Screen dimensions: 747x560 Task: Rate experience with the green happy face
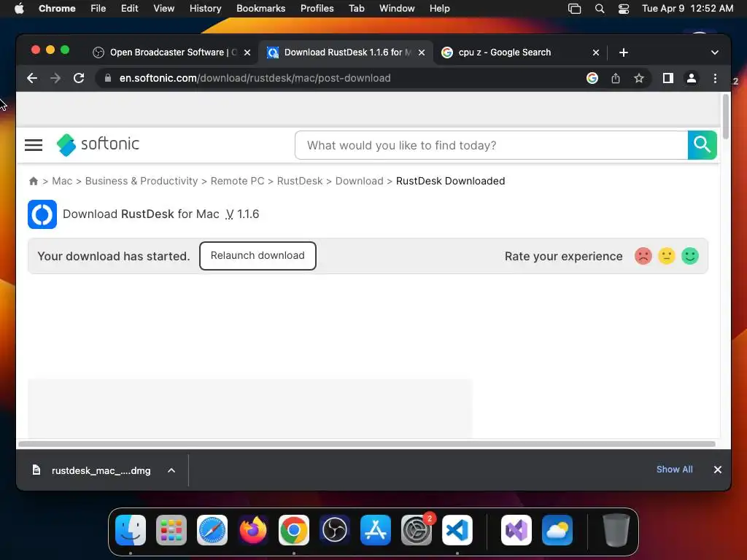[x=690, y=256]
